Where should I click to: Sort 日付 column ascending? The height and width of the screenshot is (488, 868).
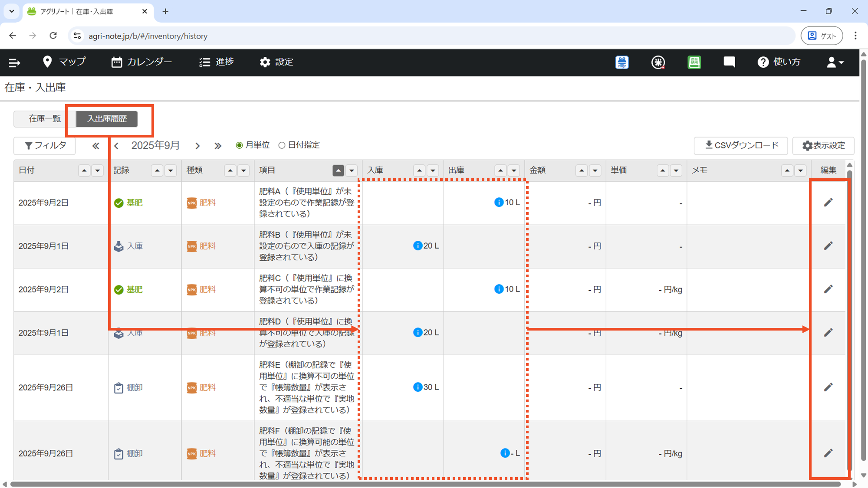point(84,171)
